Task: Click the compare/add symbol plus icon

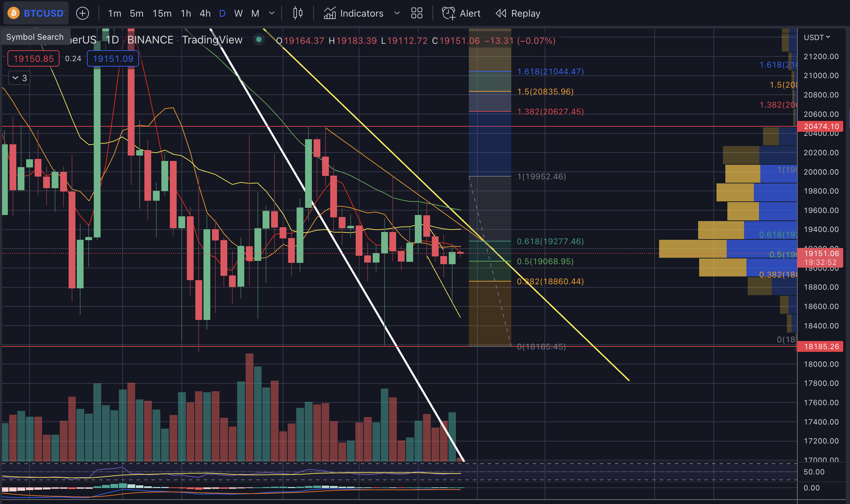Action: pos(83,13)
